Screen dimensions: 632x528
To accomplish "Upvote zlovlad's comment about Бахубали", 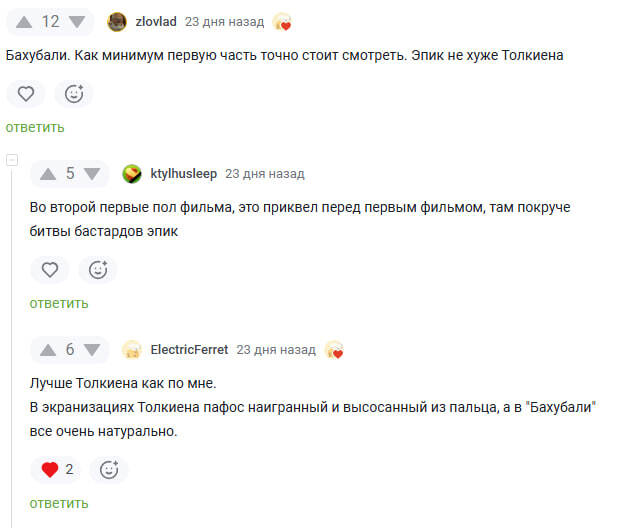I will (x=25, y=22).
